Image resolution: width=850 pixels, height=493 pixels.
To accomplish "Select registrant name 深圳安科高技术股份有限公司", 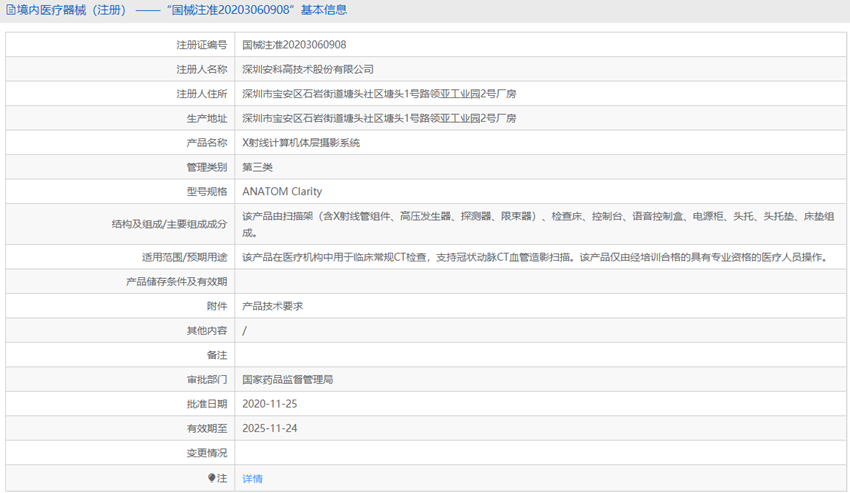I will [308, 69].
